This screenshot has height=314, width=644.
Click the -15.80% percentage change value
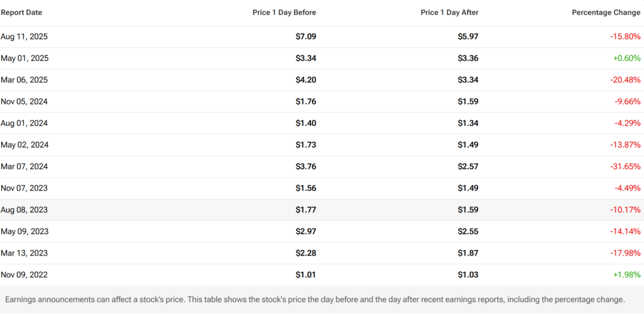pos(625,36)
